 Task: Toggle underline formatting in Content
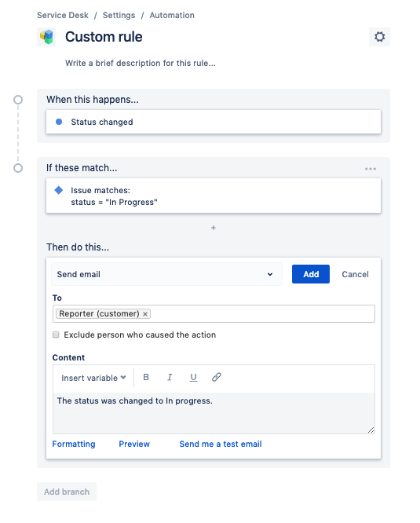coord(193,377)
